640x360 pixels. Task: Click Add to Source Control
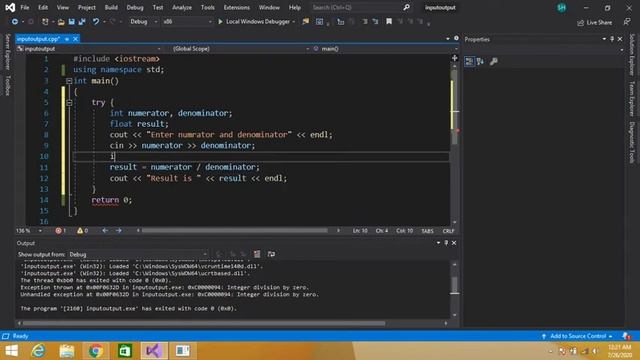pyautogui.click(x=578, y=336)
